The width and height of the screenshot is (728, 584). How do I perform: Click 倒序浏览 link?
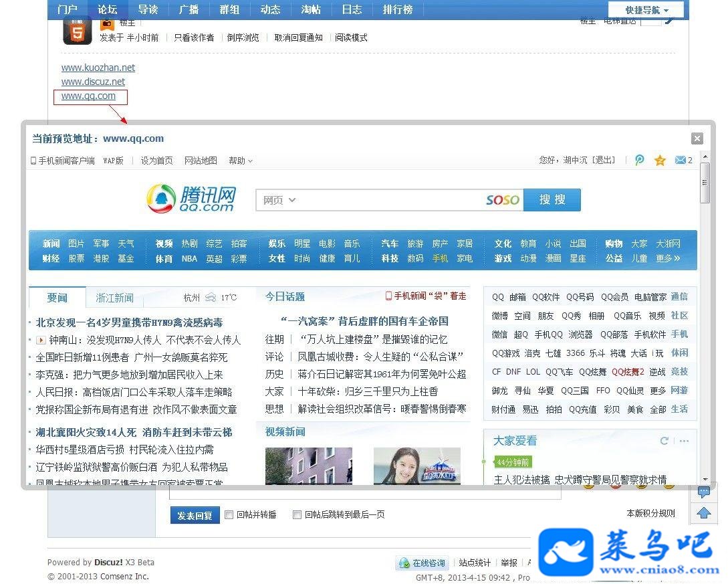(243, 37)
